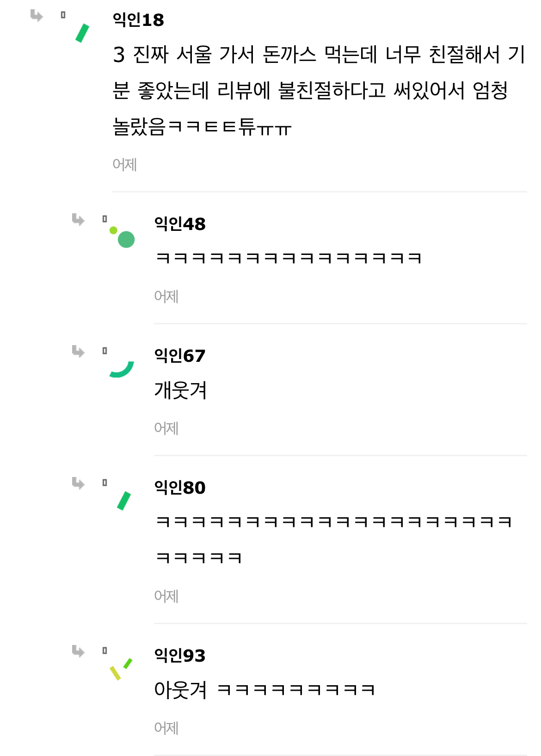
Task: Click the reply arrow beside 익인93
Action: pos(78,651)
